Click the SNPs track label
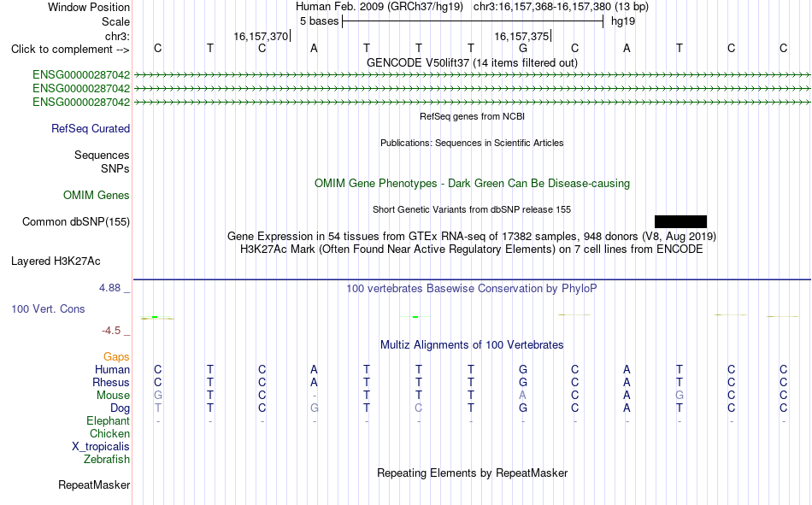Viewport: 812px width, 505px height. (115, 168)
